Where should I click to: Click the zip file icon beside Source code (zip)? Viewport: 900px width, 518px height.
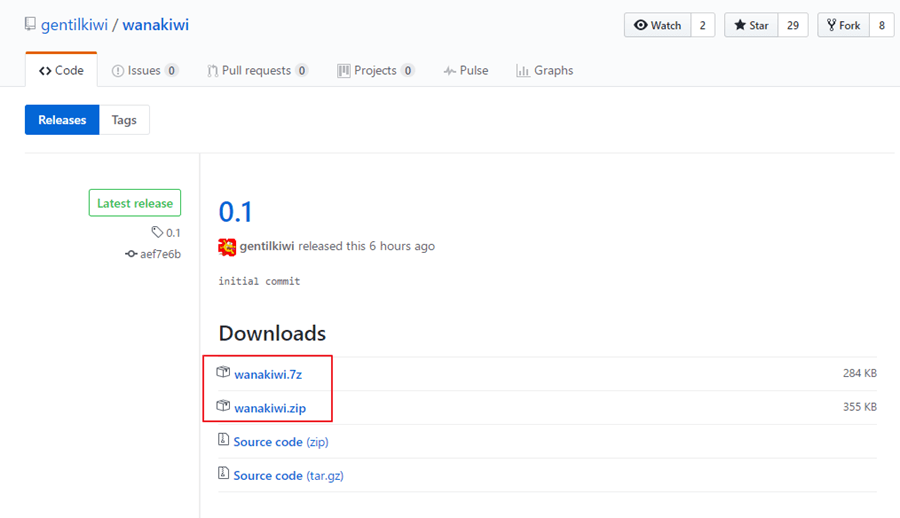[223, 440]
